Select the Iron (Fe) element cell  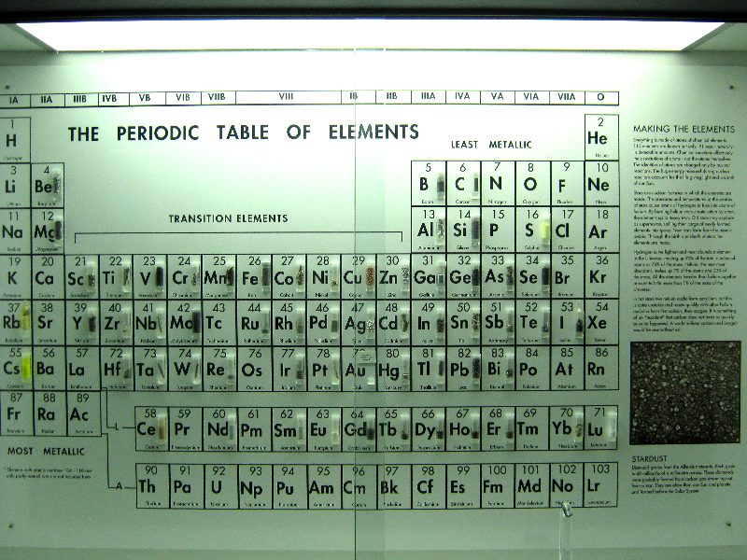251,275
